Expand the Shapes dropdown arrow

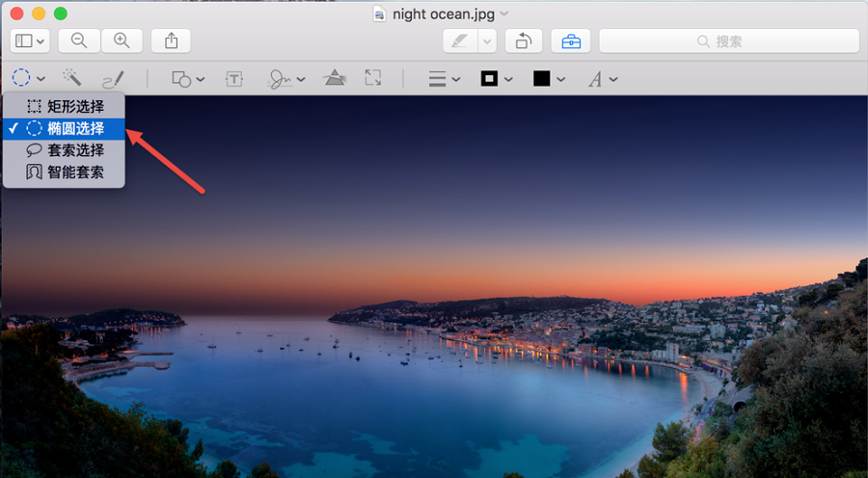click(201, 79)
